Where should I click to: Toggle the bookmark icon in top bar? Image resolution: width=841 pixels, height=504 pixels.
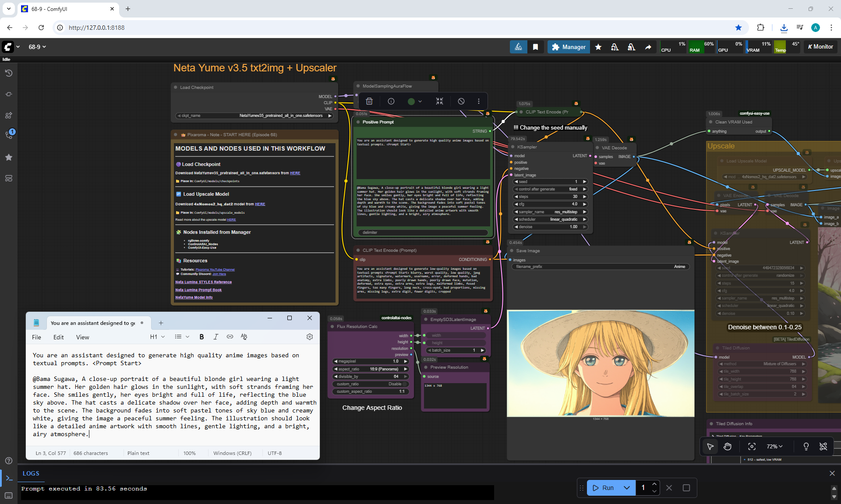click(x=535, y=47)
